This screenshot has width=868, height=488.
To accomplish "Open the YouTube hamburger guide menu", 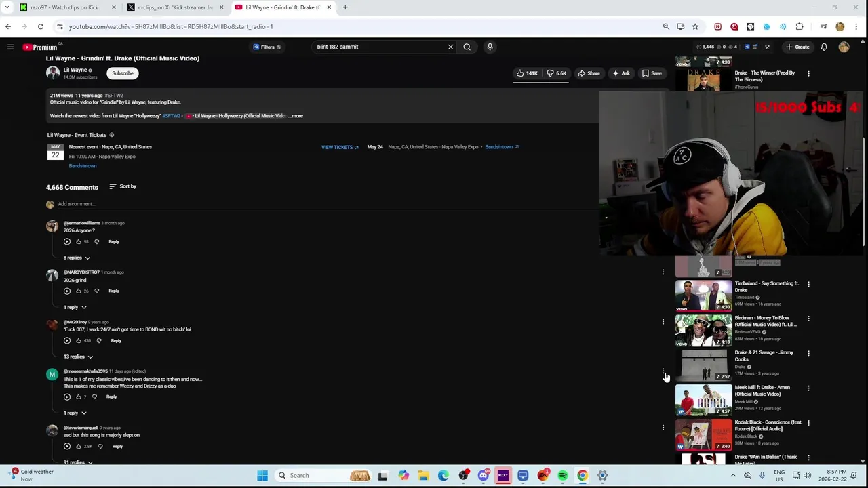I will coord(10,47).
